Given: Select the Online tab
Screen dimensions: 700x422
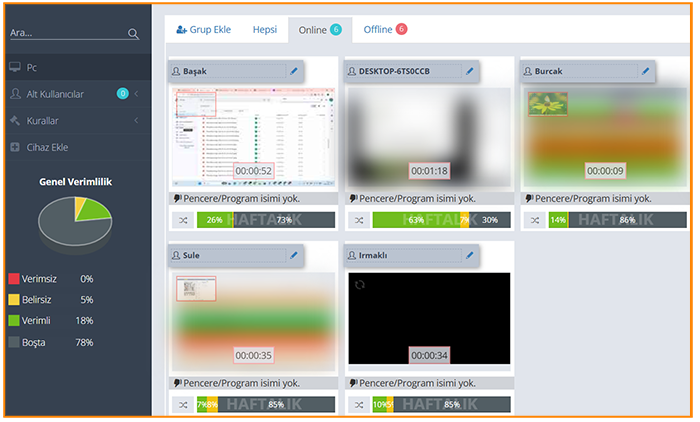Looking at the screenshot, I should point(320,30).
